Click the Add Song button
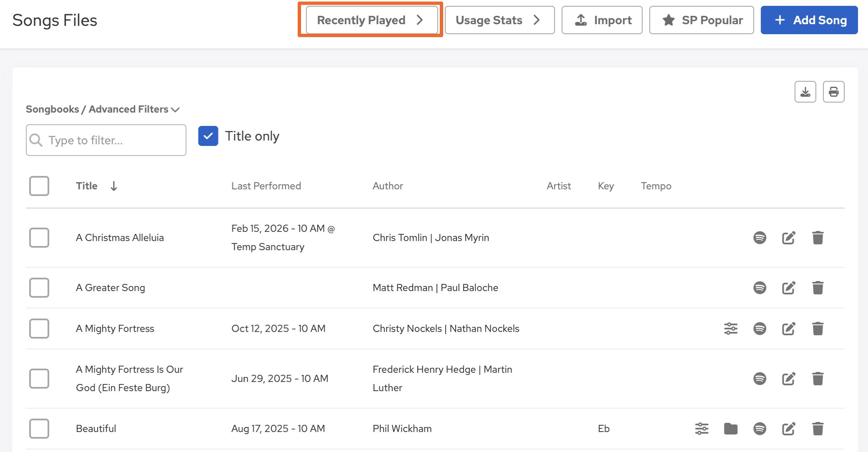Viewport: 868px width, 452px height. (809, 20)
